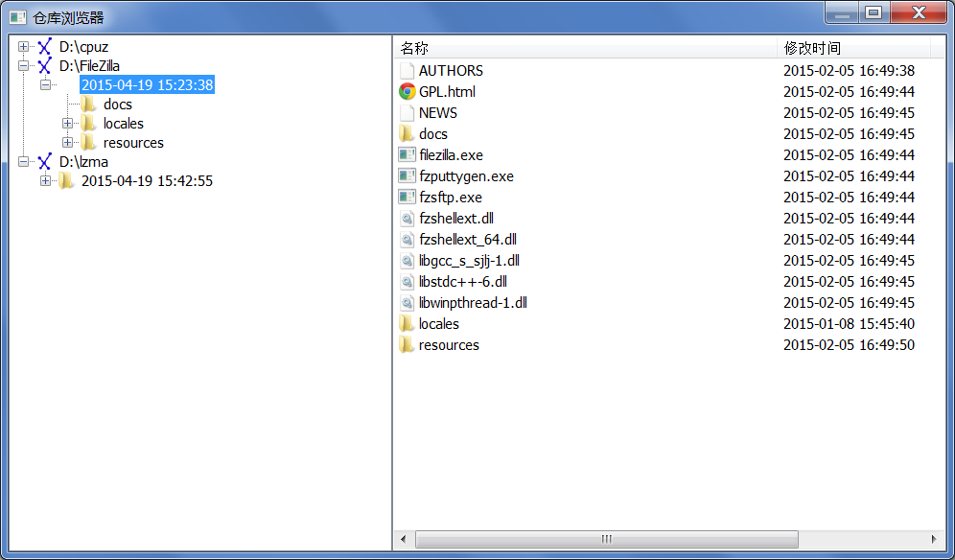Screen dimensions: 955x560
Task: Click the NEWS file icon
Action: pyautogui.click(x=407, y=113)
